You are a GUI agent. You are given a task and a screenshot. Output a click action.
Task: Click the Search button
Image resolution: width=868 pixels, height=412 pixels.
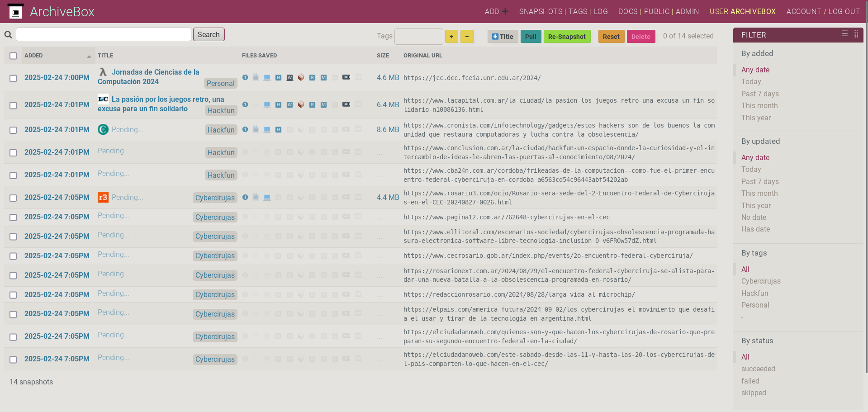click(209, 34)
